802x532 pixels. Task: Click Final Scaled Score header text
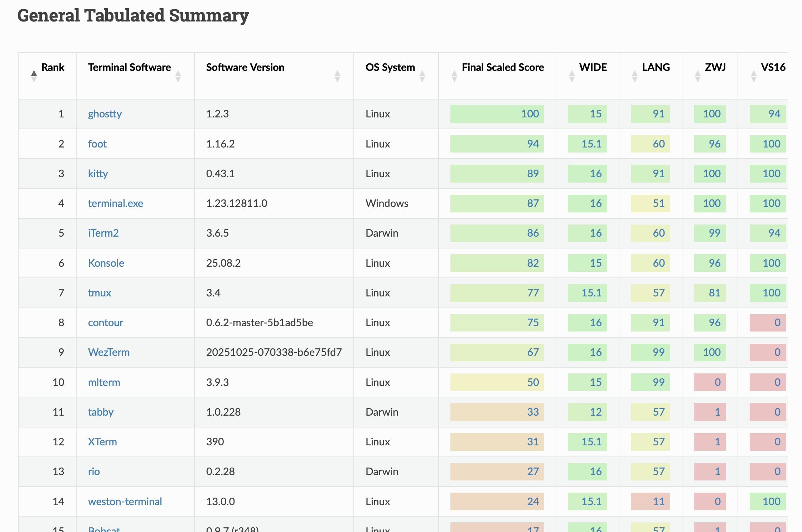(503, 67)
